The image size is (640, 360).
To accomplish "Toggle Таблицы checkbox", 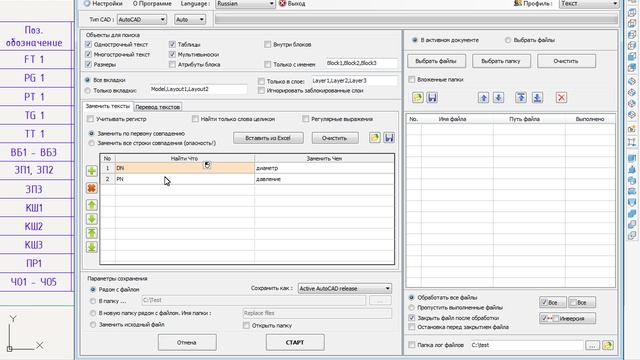I will [x=172, y=44].
